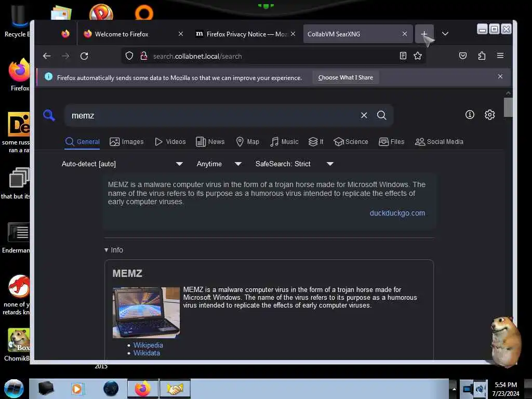Open the Wikidata link for MEMZ
Image resolution: width=532 pixels, height=399 pixels.
click(147, 353)
